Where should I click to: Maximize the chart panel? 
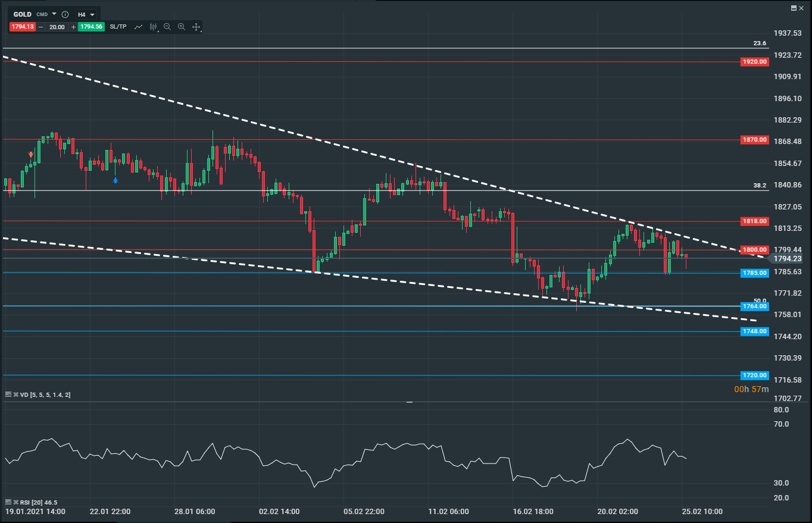[x=794, y=7]
